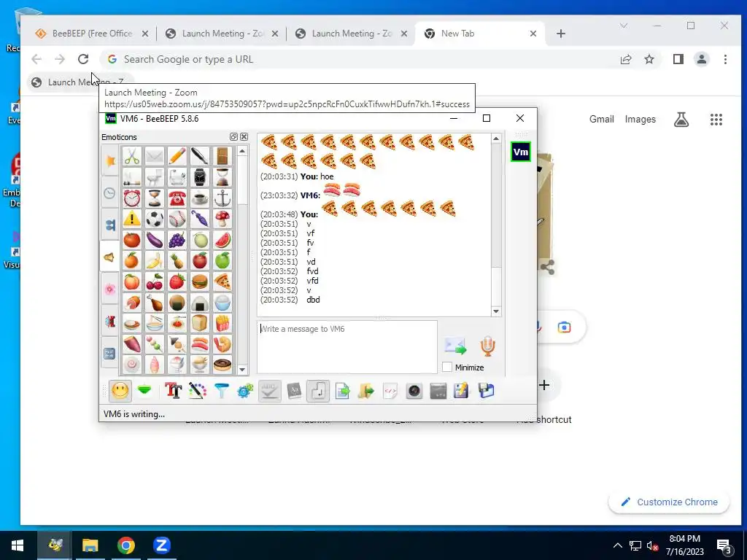
Task: Choose the grapes emoticon
Action: pyautogui.click(x=177, y=239)
